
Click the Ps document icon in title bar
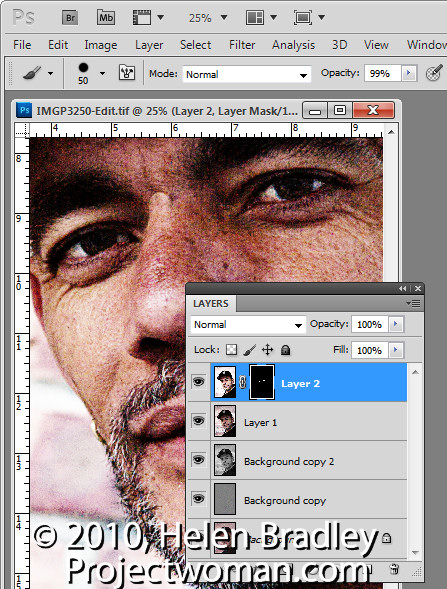[x=24, y=110]
